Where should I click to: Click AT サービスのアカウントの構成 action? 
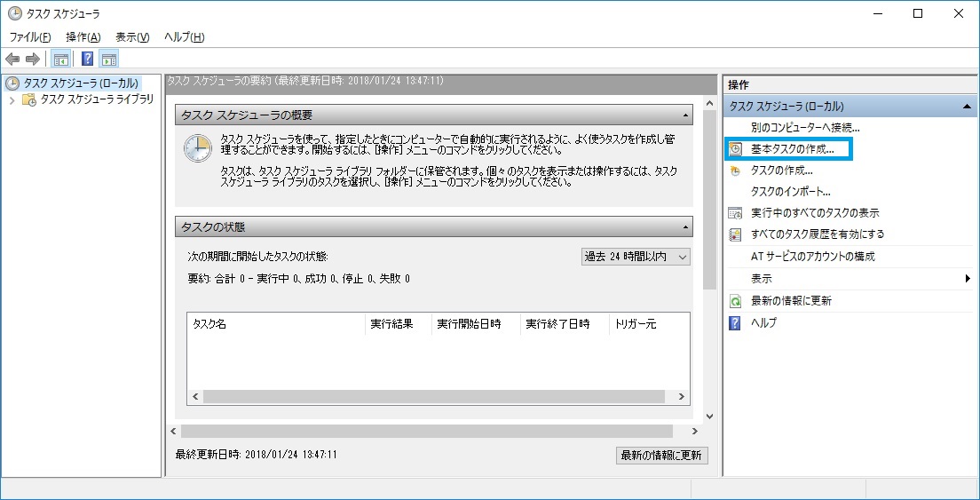point(812,257)
